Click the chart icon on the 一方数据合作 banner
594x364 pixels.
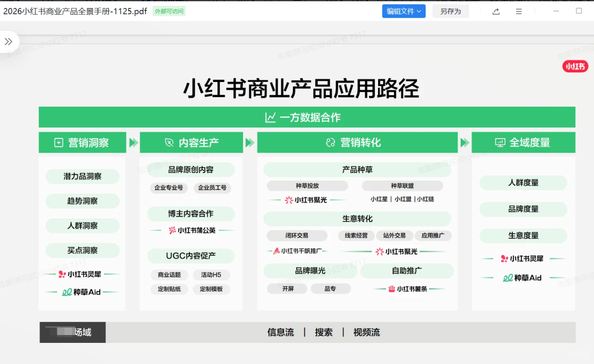tap(270, 117)
